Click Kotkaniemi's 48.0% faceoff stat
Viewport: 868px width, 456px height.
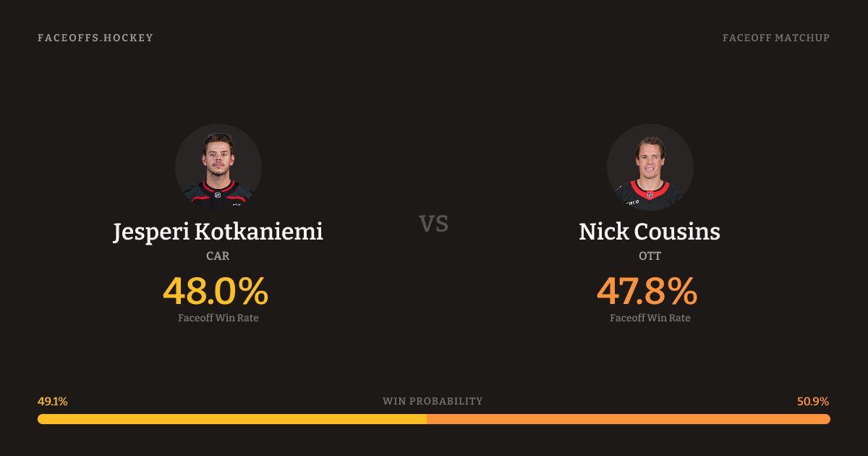[x=216, y=291]
